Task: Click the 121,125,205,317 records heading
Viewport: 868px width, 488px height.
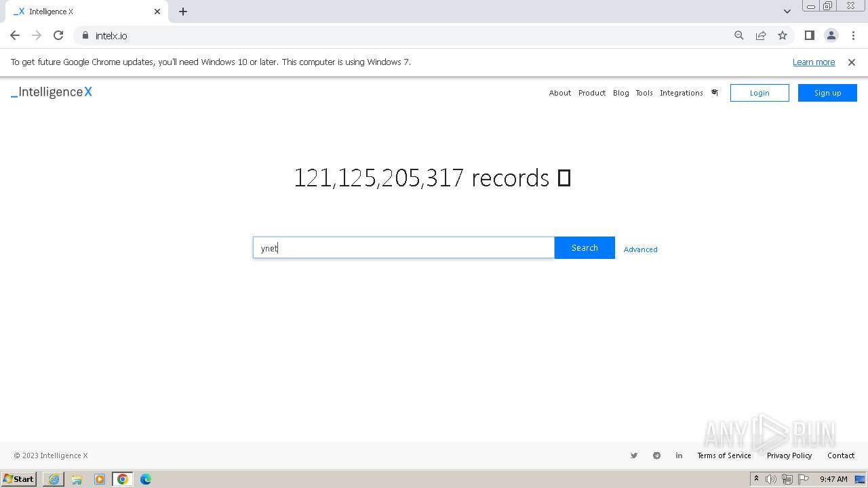Action: pos(421,178)
